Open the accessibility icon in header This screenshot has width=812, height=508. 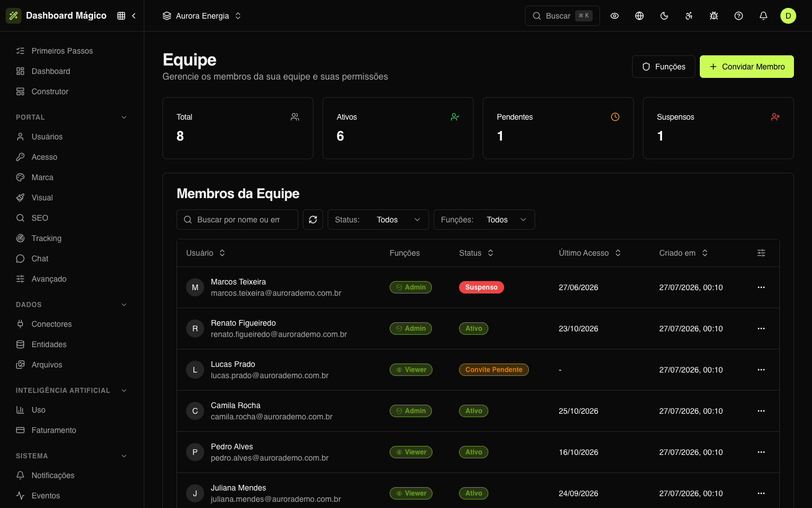tap(689, 16)
